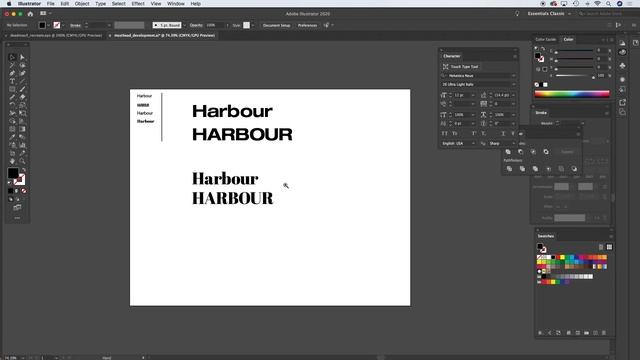The width and height of the screenshot is (640, 360).
Task: Open Spotlight search in menu bar
Action: pyautogui.click(x=609, y=4)
